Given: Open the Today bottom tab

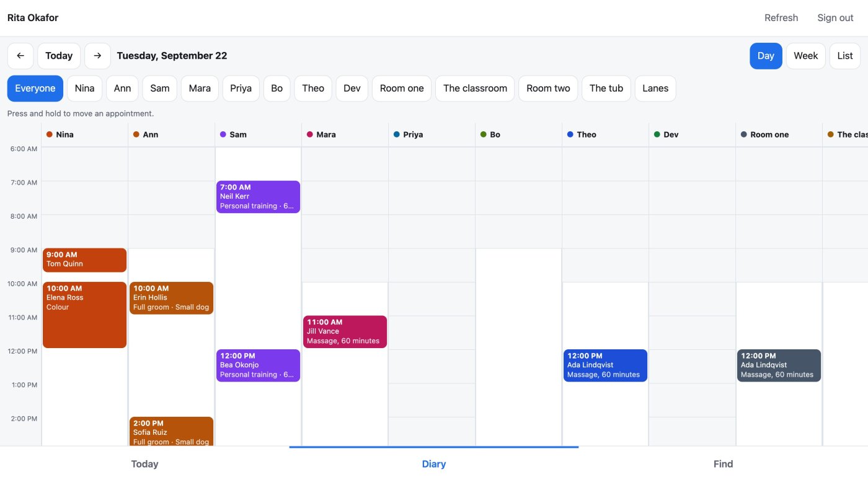Looking at the screenshot, I should coord(144,464).
